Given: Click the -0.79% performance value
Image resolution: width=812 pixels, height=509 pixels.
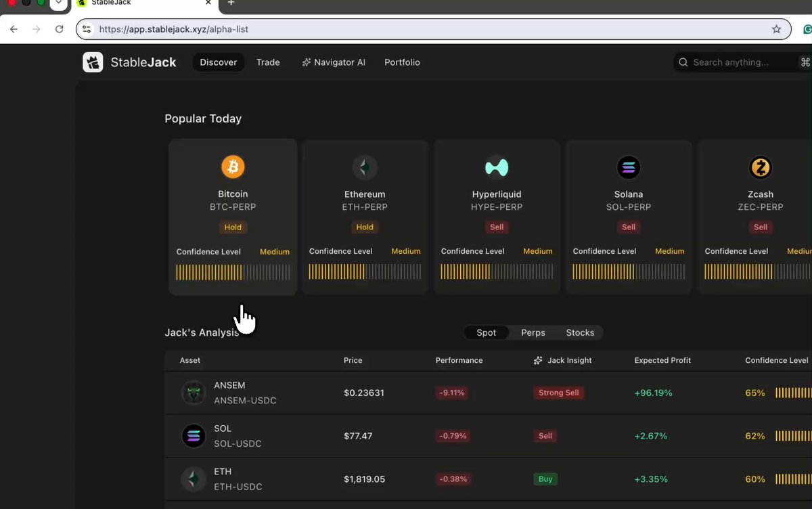Looking at the screenshot, I should (x=453, y=436).
